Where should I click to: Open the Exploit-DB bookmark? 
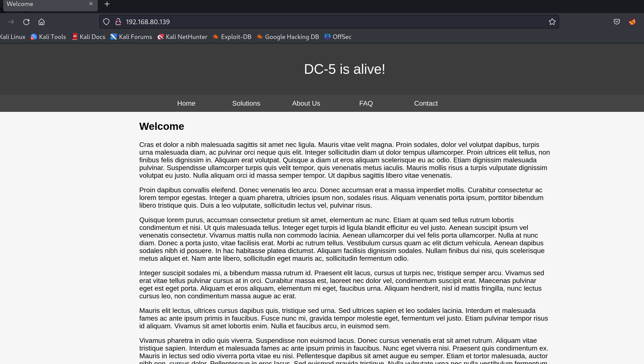click(232, 37)
